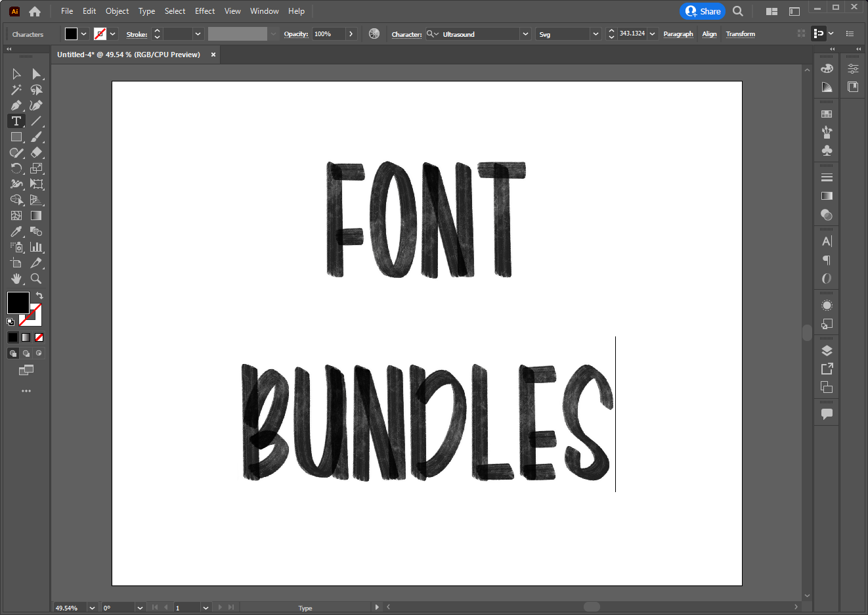
Task: Select the Scale tool
Action: pyautogui.click(x=36, y=168)
